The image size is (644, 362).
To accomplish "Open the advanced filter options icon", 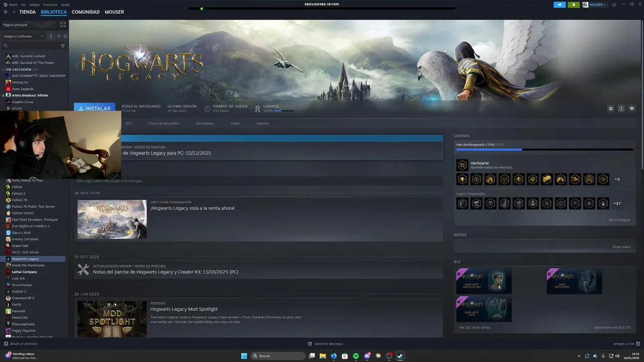I will 63,46.
